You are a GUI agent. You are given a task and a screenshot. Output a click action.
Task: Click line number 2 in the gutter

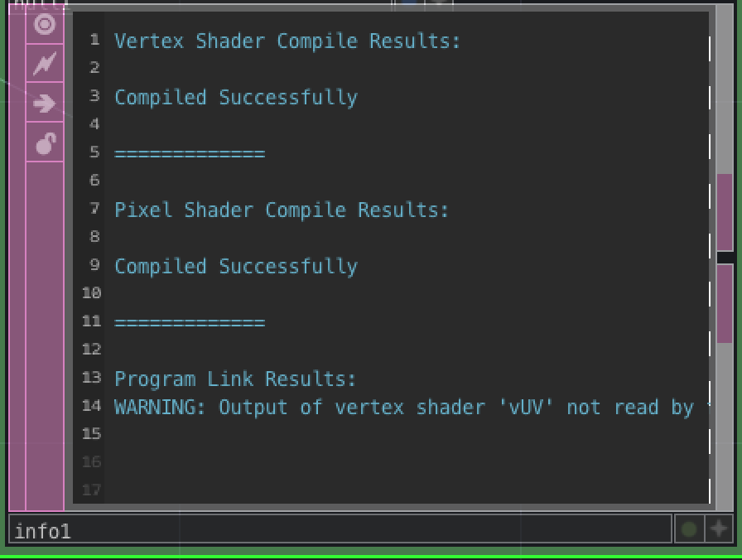click(94, 68)
